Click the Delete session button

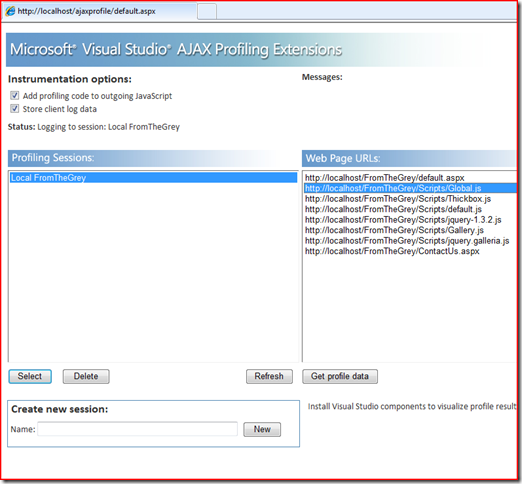point(86,376)
